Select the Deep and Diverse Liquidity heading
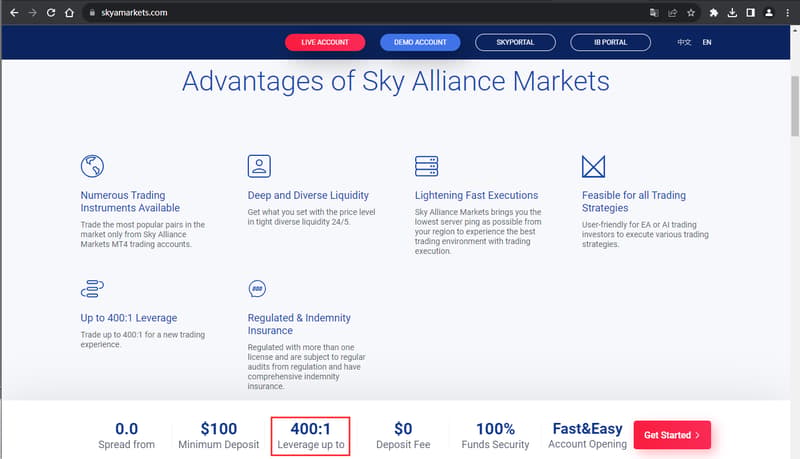Viewport: 800px width, 459px height. coord(308,195)
